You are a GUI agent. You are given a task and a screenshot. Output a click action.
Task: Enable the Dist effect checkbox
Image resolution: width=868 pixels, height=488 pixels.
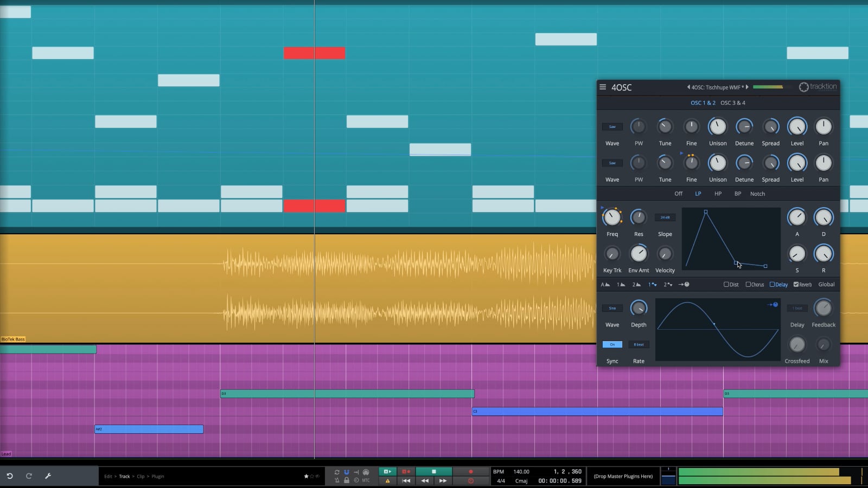726,284
